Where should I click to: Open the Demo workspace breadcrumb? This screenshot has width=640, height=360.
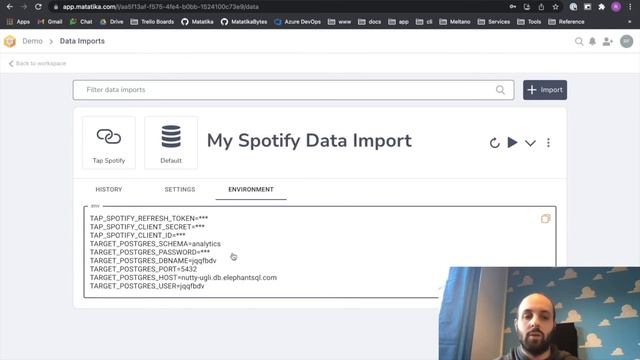tap(32, 41)
